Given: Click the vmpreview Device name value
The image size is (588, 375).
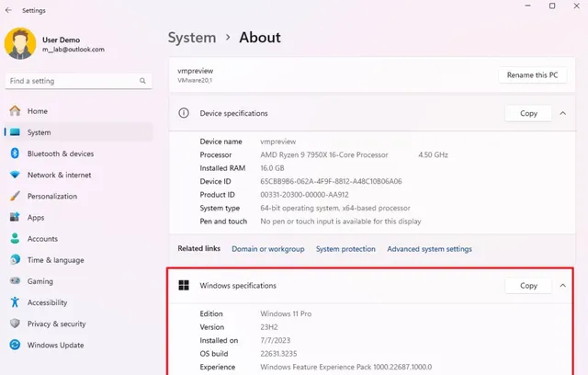Looking at the screenshot, I should (x=277, y=142).
